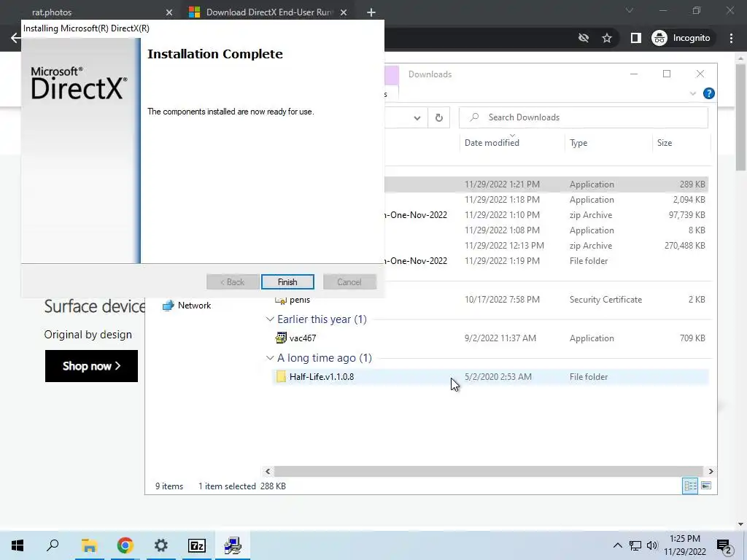Open Settings gear from the taskbar
Viewport: 747px width, 560px height.
[161, 545]
